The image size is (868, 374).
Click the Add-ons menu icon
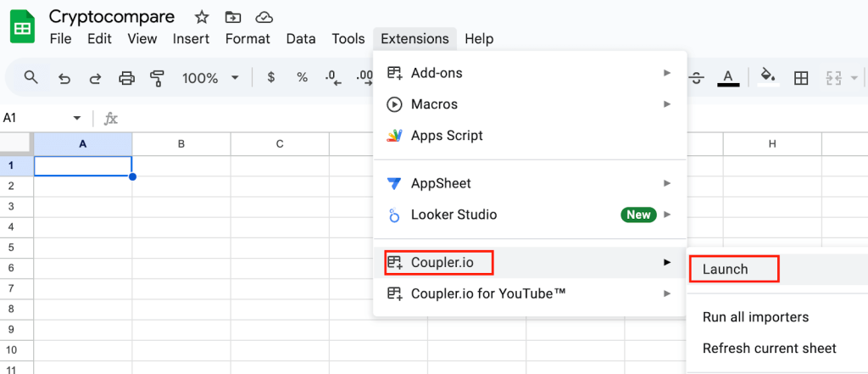(x=394, y=73)
